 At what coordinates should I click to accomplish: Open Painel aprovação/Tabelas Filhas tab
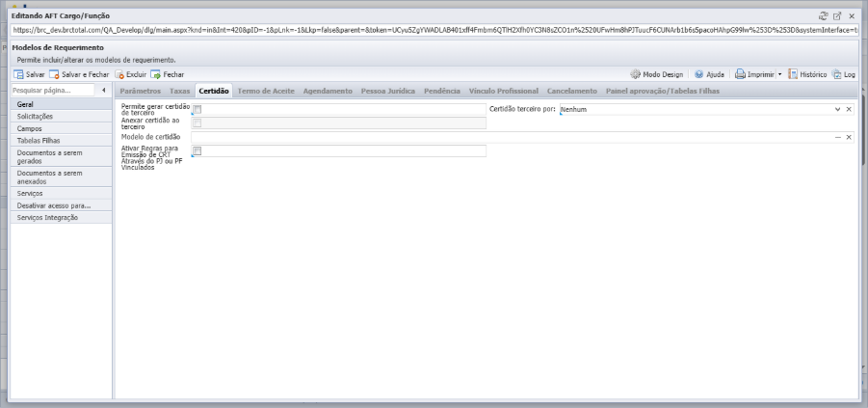663,91
